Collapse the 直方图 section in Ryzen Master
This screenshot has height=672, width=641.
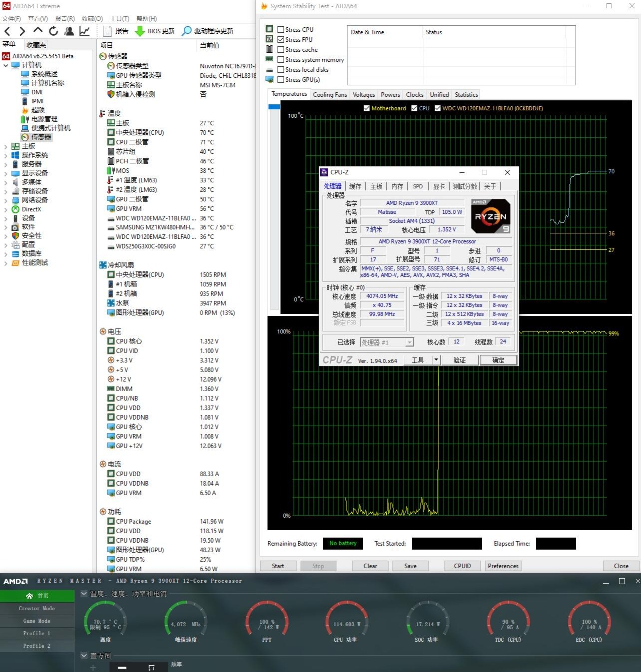(84, 656)
